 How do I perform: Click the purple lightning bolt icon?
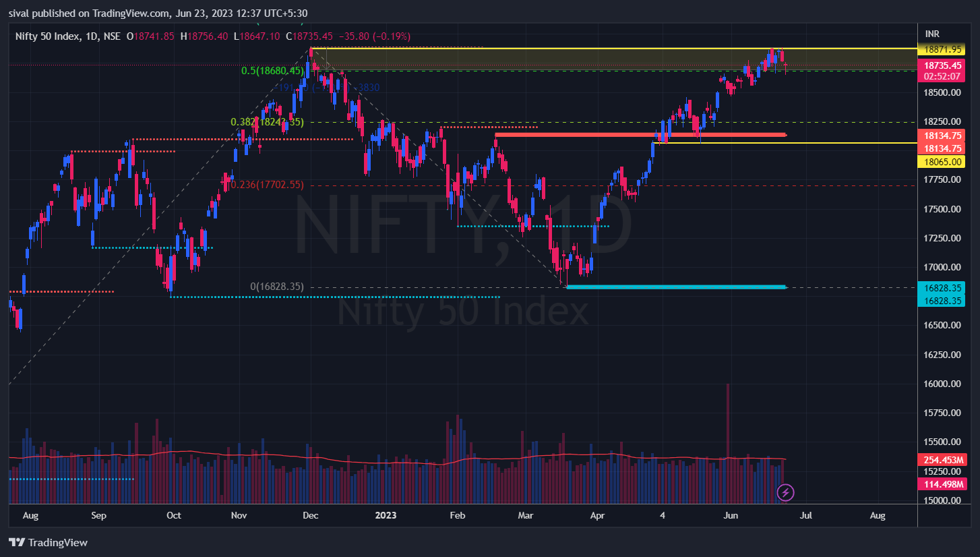click(x=786, y=492)
